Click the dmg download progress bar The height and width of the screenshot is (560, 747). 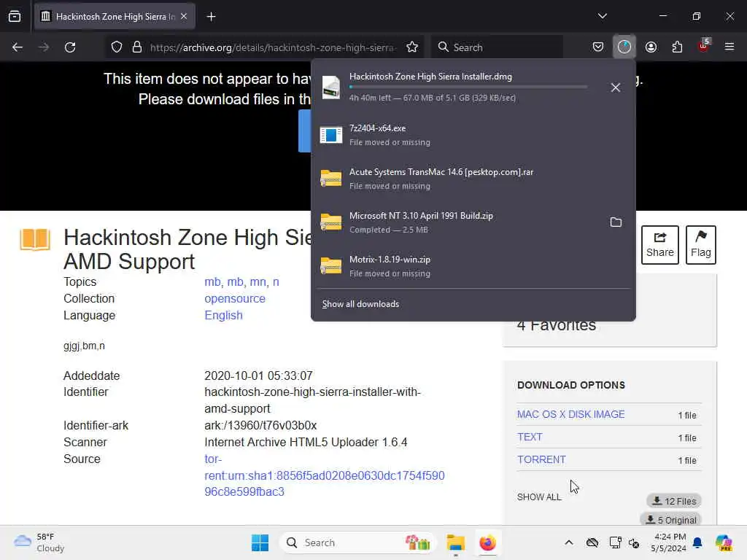point(468,87)
